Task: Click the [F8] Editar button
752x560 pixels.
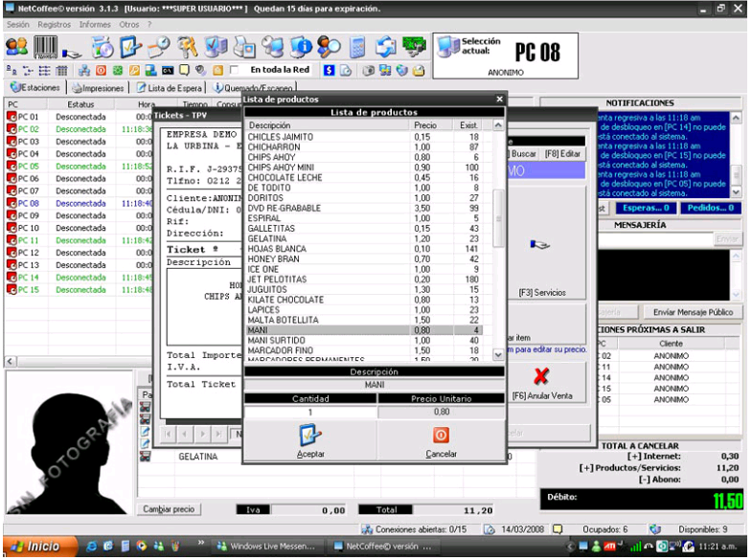Action: coord(562,154)
